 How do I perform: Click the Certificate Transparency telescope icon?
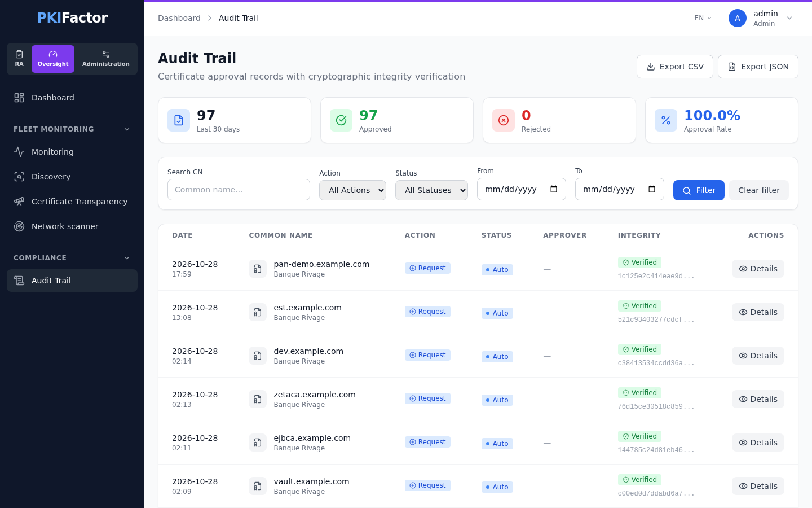pos(19,202)
